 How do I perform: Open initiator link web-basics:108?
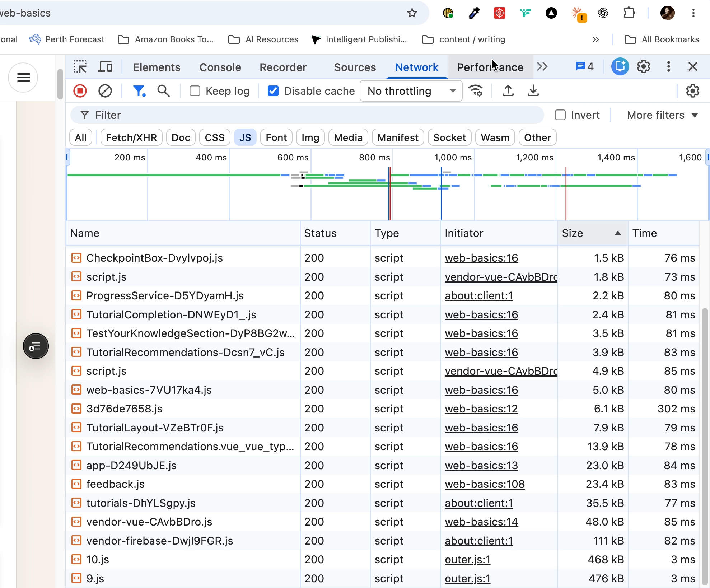(x=485, y=484)
